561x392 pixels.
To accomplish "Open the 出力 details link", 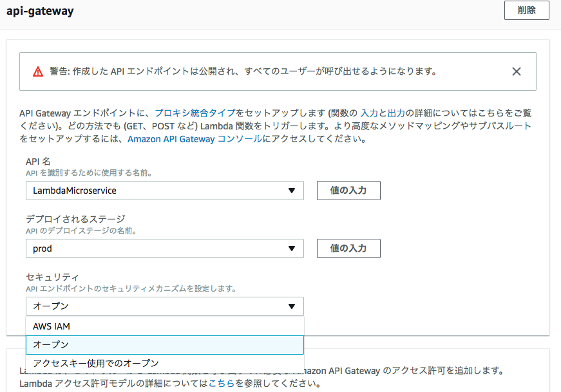I will point(396,112).
